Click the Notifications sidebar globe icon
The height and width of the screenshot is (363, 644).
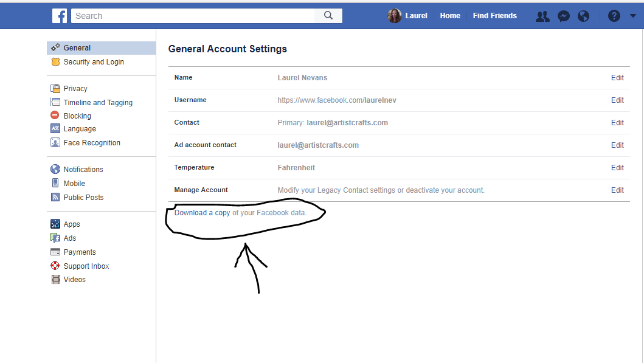[55, 169]
